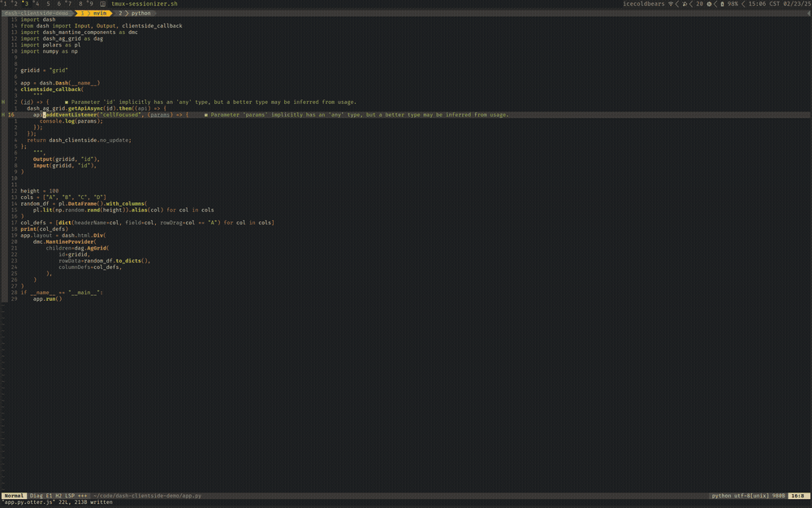Click the dash-clientside-demo tmux session name
812x508 pixels.
pos(37,13)
